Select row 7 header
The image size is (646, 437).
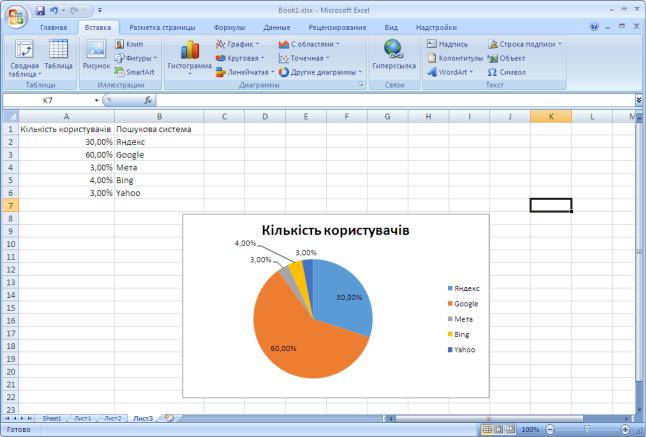pyautogui.click(x=11, y=206)
